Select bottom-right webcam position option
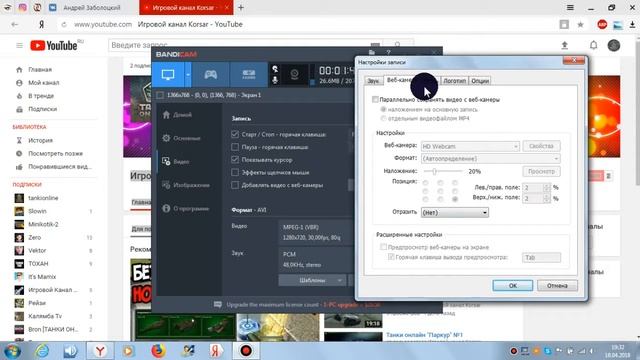 455,199
